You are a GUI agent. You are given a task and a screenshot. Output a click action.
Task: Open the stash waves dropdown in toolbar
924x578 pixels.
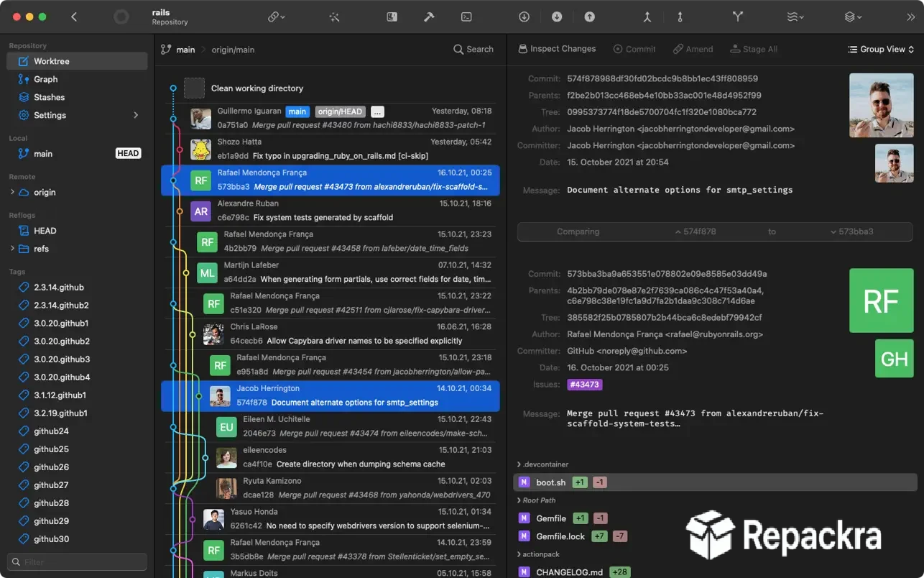click(x=795, y=17)
